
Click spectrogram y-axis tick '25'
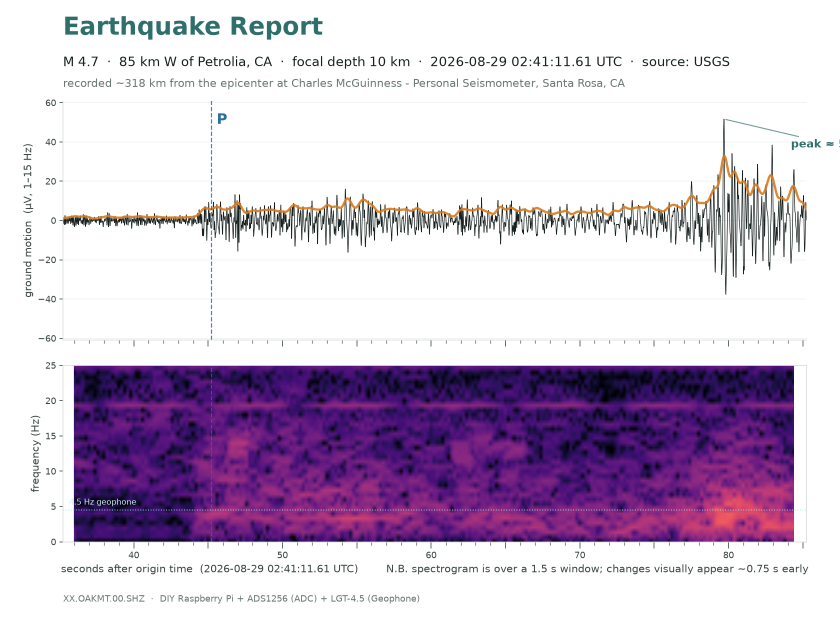coord(50,365)
